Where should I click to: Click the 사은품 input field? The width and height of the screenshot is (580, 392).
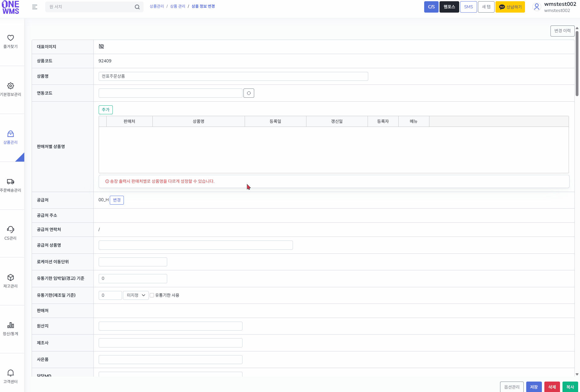171,359
